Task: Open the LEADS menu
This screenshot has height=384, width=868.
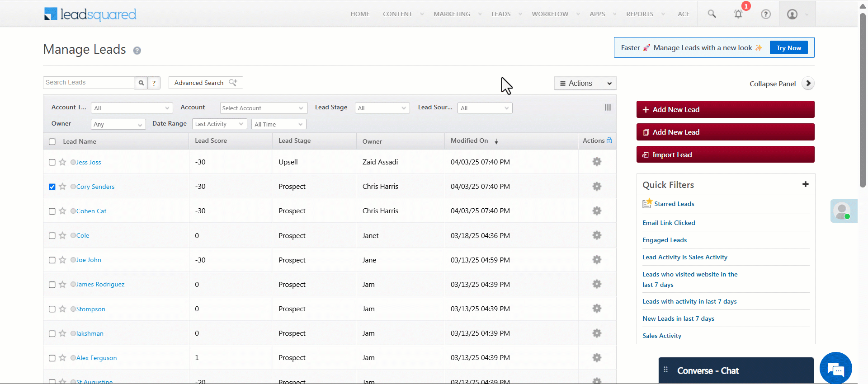Action: (x=501, y=14)
